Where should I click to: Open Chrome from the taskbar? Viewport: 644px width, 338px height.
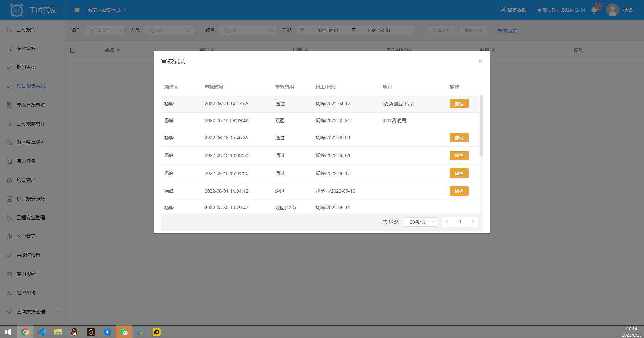coord(25,332)
